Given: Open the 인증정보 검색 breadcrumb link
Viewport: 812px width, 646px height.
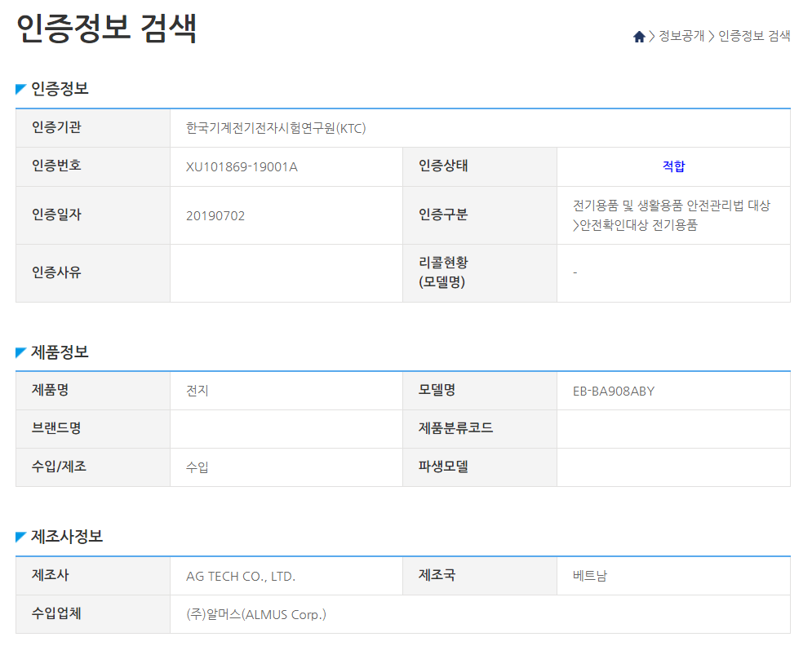Looking at the screenshot, I should coord(754,37).
